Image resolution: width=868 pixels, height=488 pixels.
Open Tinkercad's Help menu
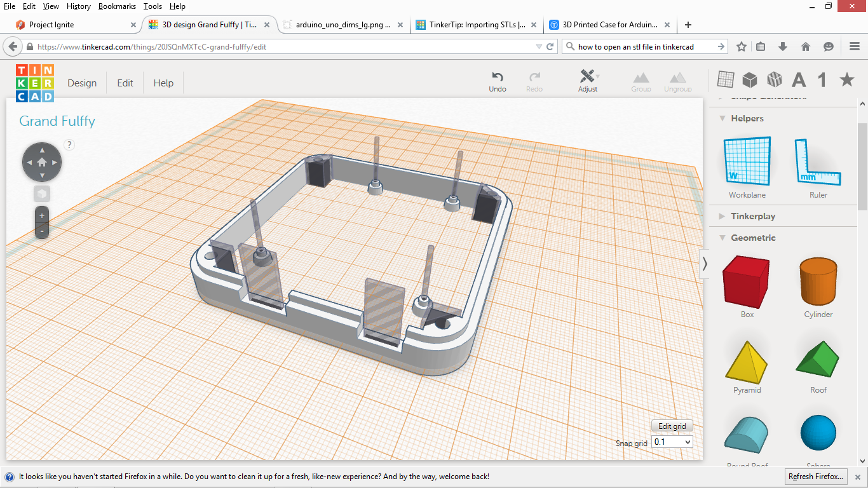pyautogui.click(x=163, y=83)
